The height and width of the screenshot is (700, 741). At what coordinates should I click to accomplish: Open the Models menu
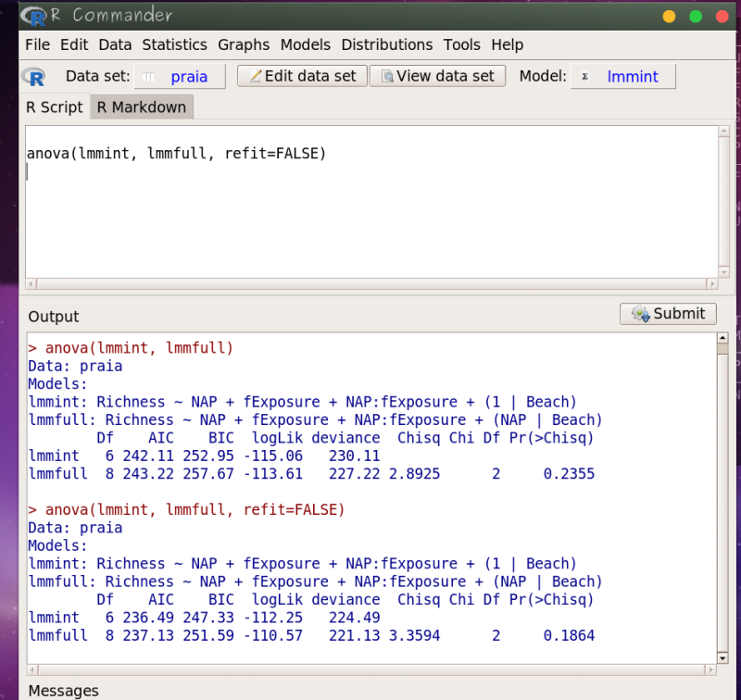point(305,44)
